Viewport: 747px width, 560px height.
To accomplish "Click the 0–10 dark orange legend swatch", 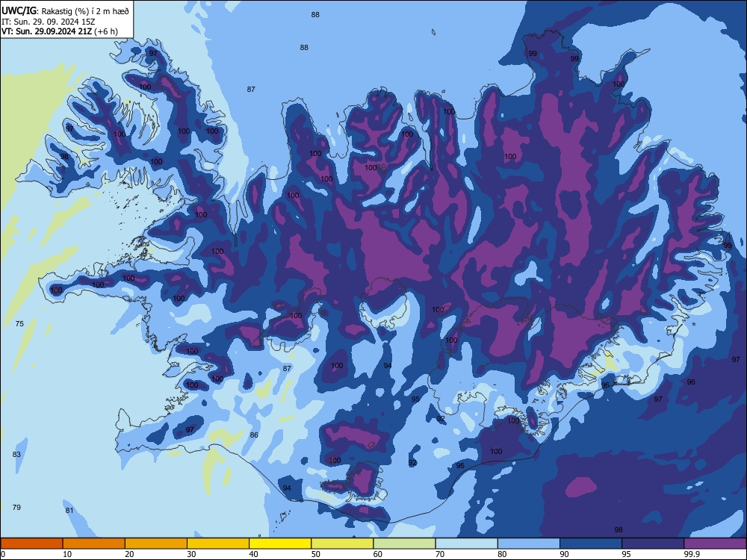I will [x=31, y=544].
